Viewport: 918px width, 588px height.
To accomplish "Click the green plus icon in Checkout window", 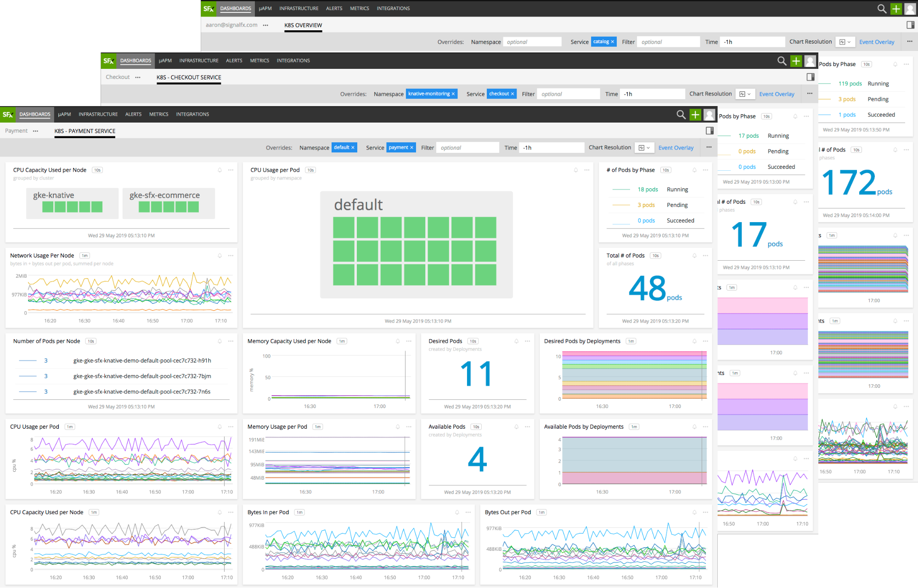I will click(796, 61).
